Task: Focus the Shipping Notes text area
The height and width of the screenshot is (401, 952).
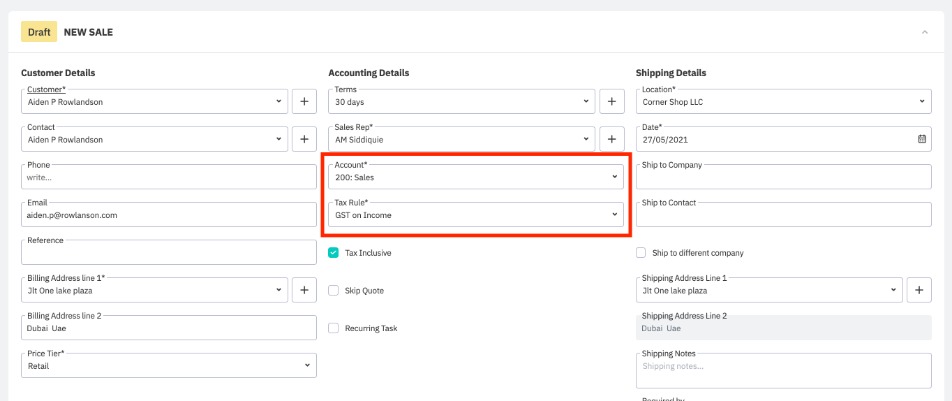Action: 782,368
